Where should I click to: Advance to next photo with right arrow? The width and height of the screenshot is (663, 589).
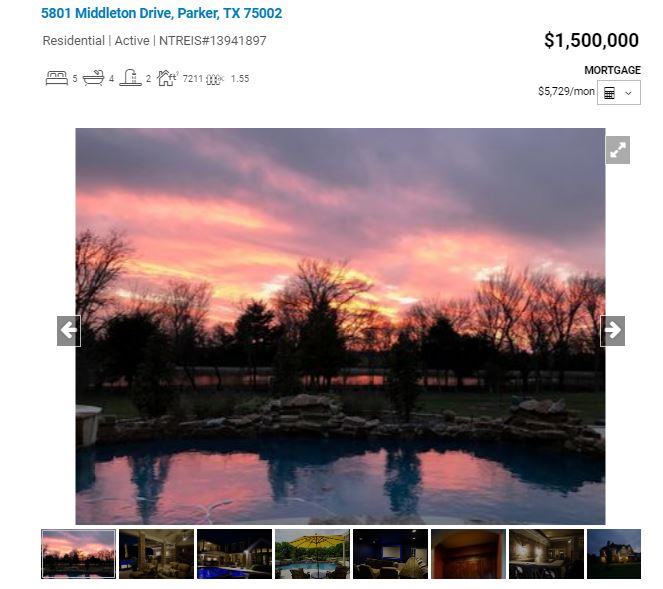(x=612, y=331)
